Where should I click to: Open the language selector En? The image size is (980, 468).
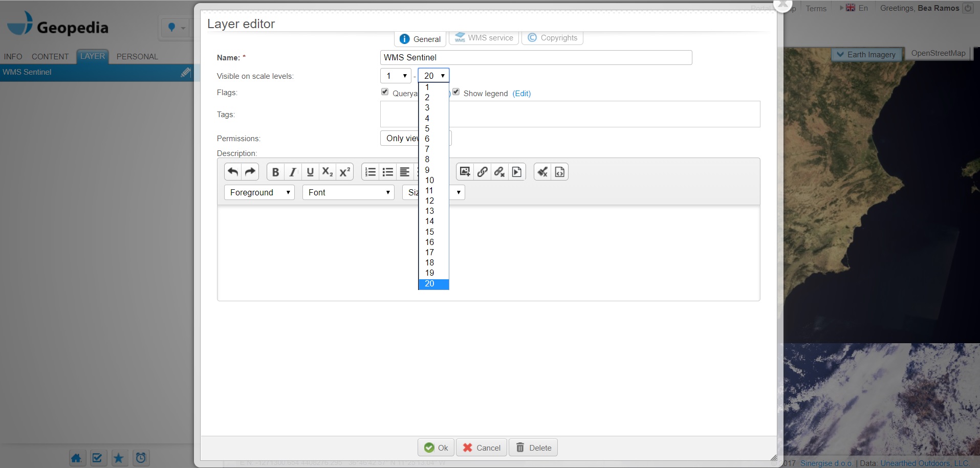(857, 8)
